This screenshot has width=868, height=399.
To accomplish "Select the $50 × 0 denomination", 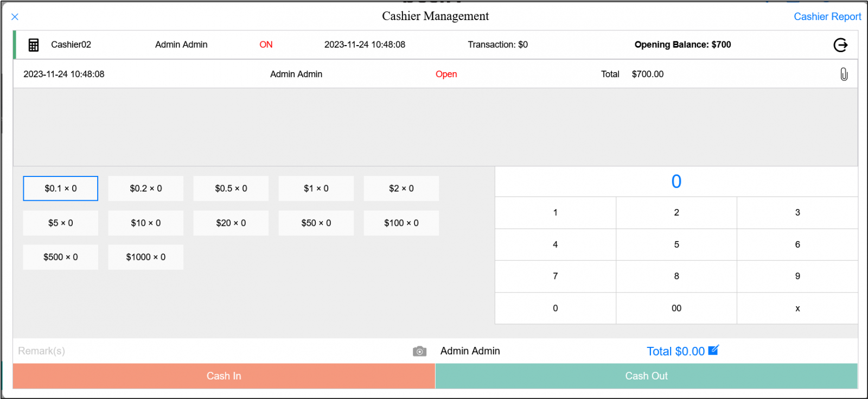I will tap(316, 223).
